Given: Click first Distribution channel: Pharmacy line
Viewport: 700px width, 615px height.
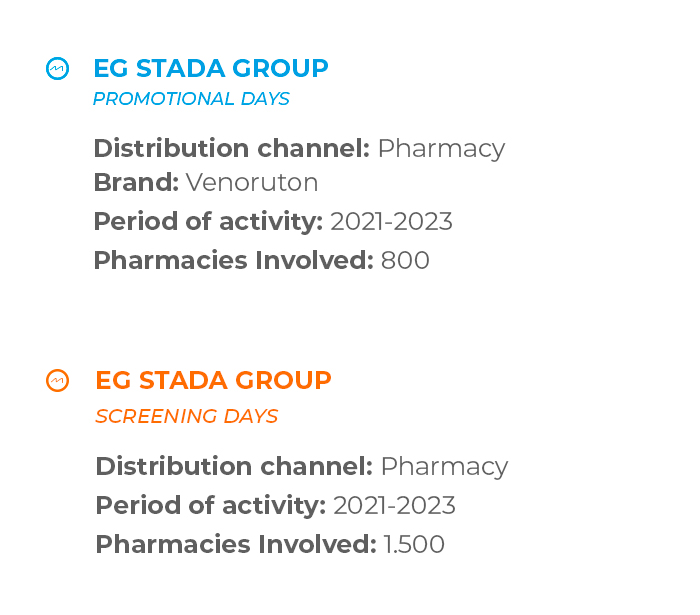Looking at the screenshot, I should [299, 149].
